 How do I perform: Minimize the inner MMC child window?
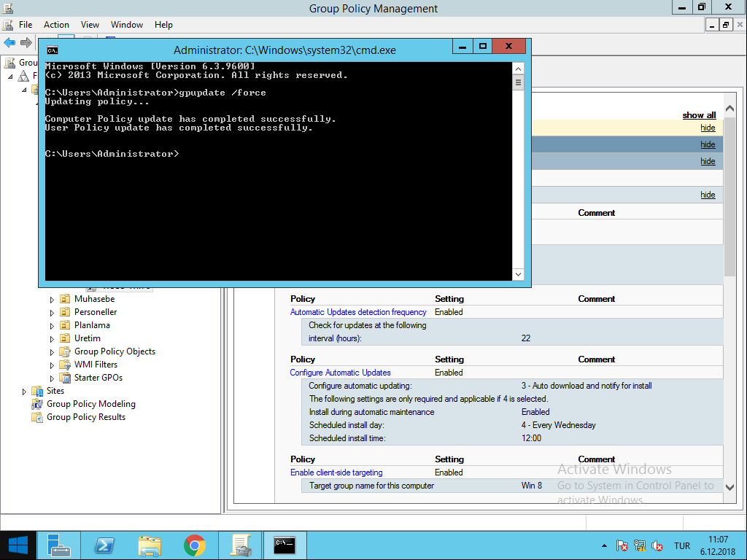tap(712, 25)
